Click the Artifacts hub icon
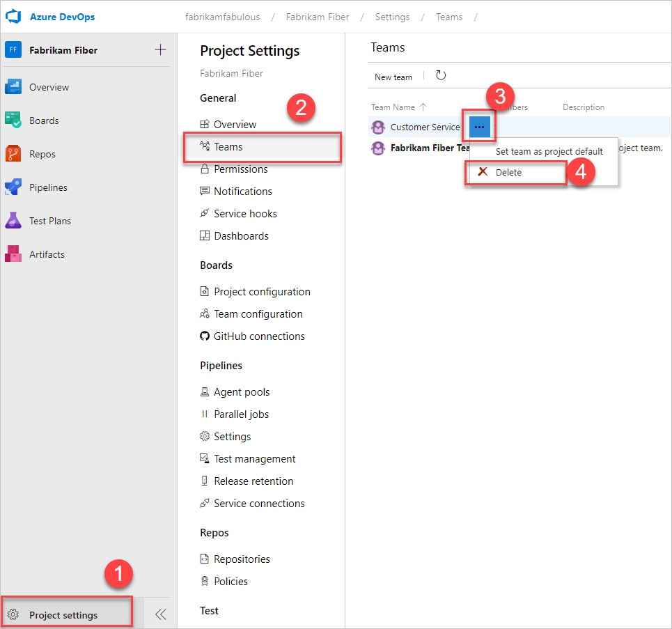Viewport: 672px width, 629px height. coord(13,254)
